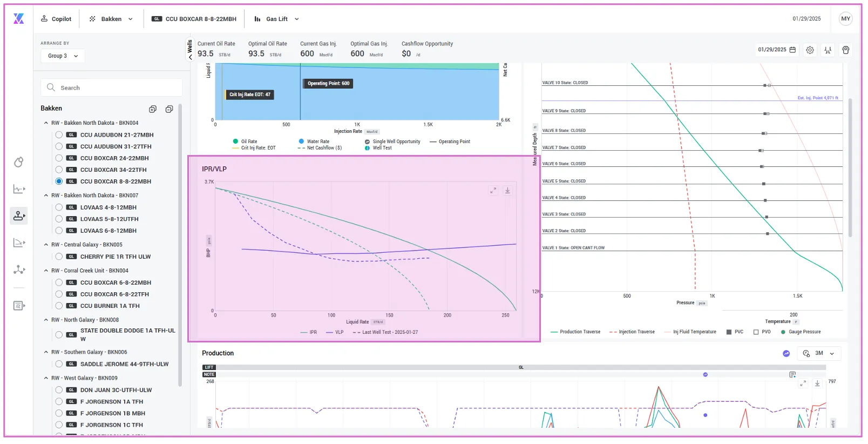The height and width of the screenshot is (444, 868).
Task: Open chart adjustment icon next to gear
Action: [828, 50]
